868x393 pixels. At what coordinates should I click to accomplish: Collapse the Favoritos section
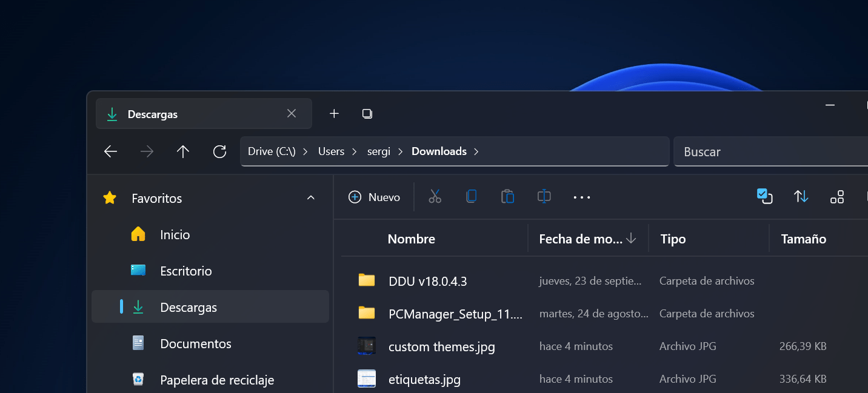310,198
